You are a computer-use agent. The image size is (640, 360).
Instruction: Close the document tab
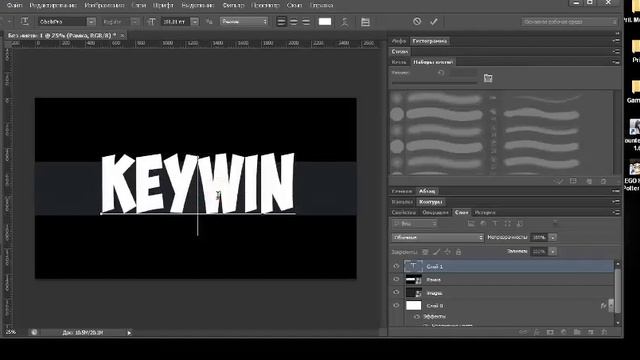[x=122, y=36]
